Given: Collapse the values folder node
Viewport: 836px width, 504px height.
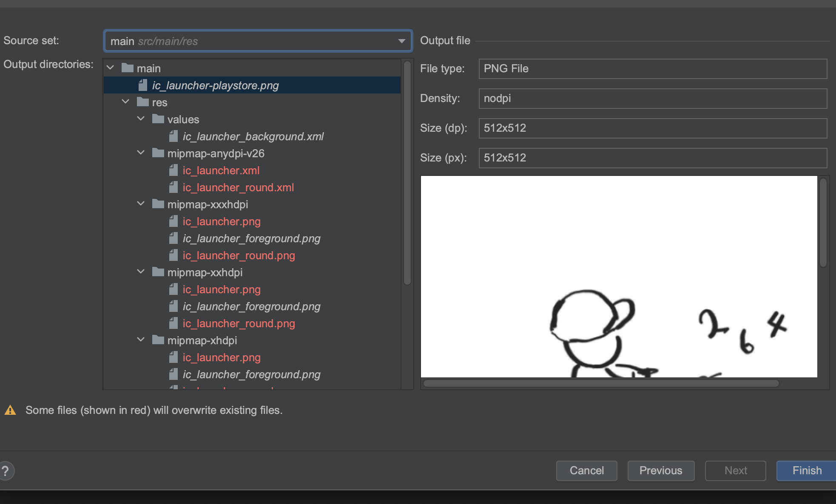Looking at the screenshot, I should click(x=141, y=119).
